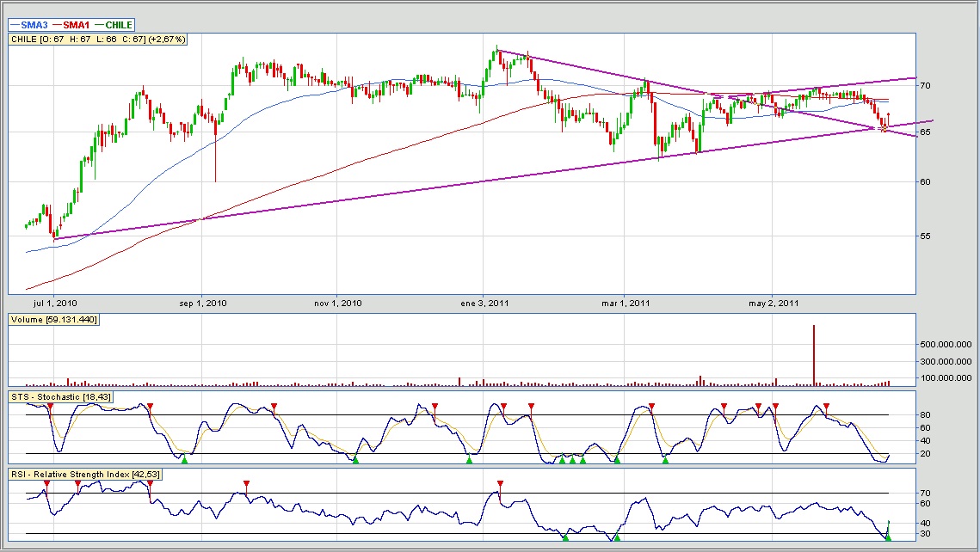980x552 pixels.
Task: Click the leftmost red triangle in Stochastic panel
Action: click(x=50, y=405)
